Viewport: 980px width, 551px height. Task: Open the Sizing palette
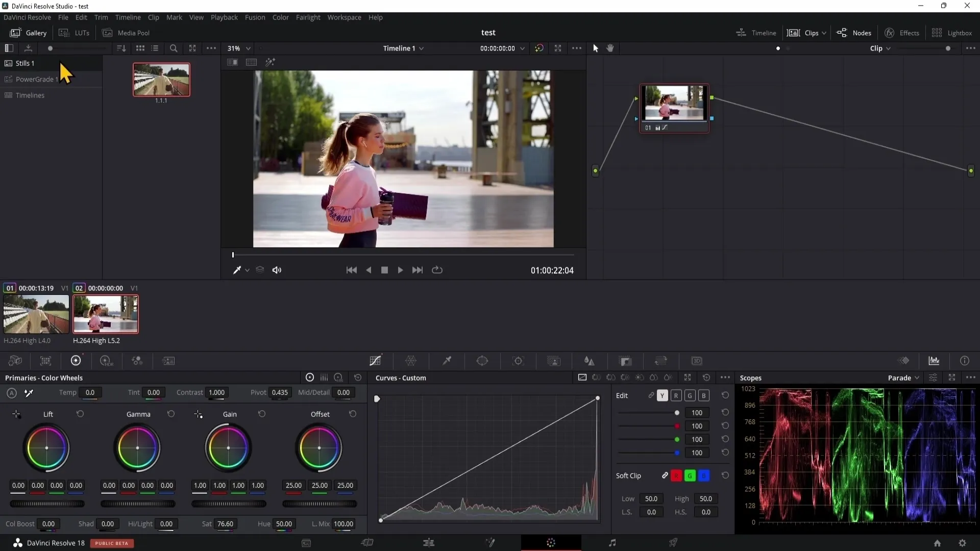click(661, 361)
